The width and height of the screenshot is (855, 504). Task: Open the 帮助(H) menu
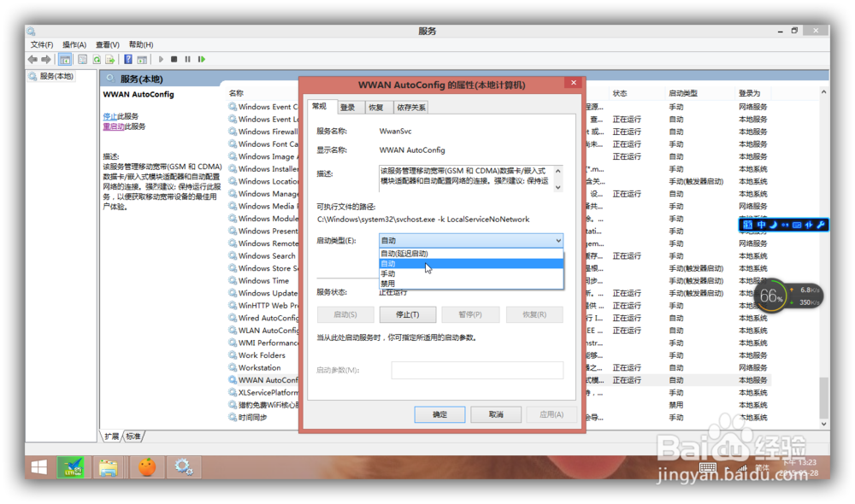[x=141, y=44]
